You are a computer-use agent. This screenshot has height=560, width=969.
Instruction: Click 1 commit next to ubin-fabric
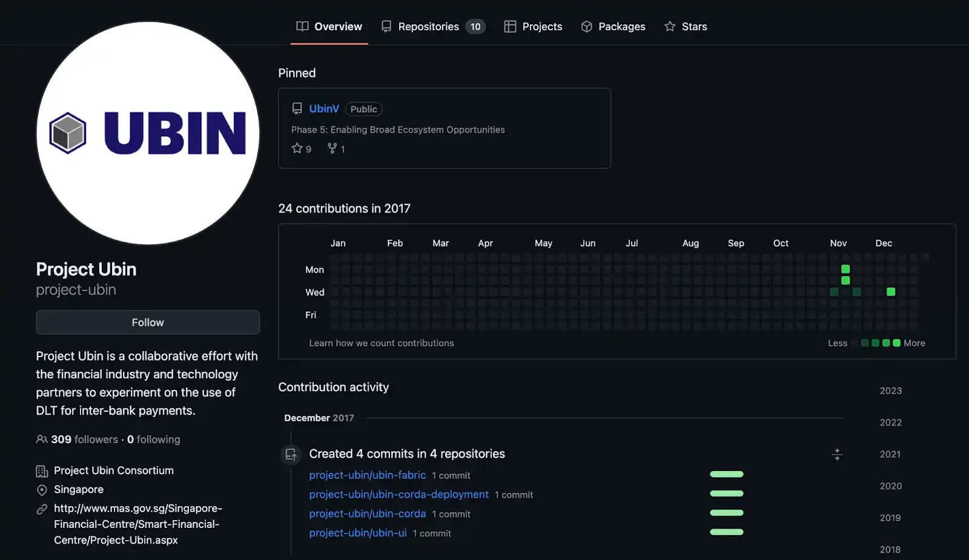pyautogui.click(x=451, y=476)
